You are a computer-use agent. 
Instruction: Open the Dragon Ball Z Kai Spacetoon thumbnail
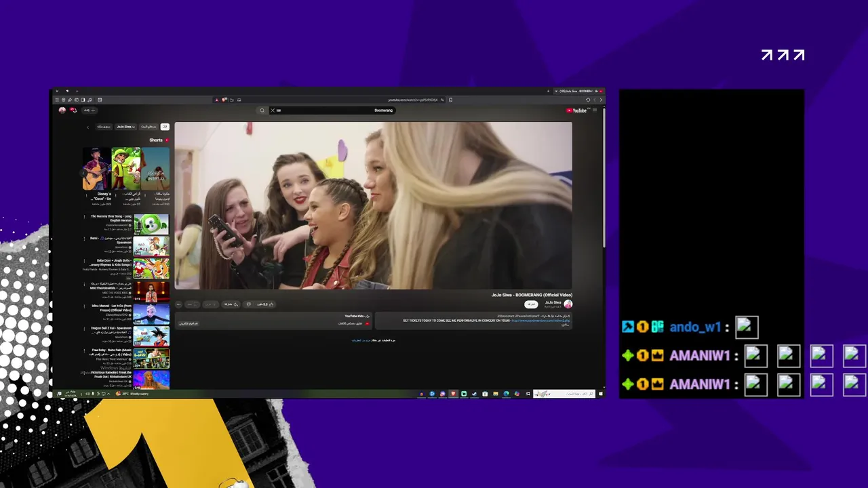click(x=151, y=335)
